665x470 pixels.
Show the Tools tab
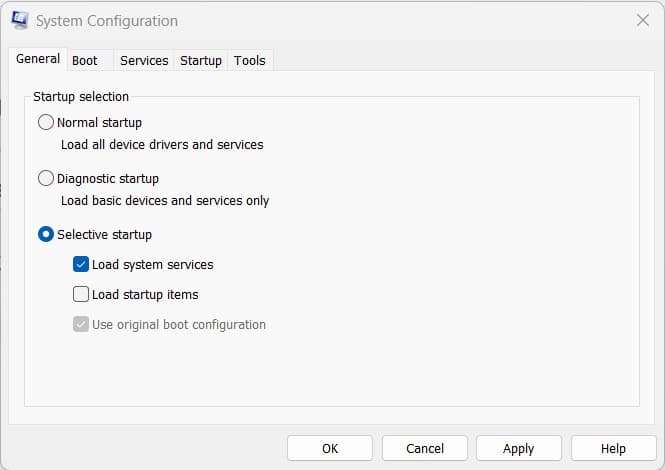click(x=250, y=61)
